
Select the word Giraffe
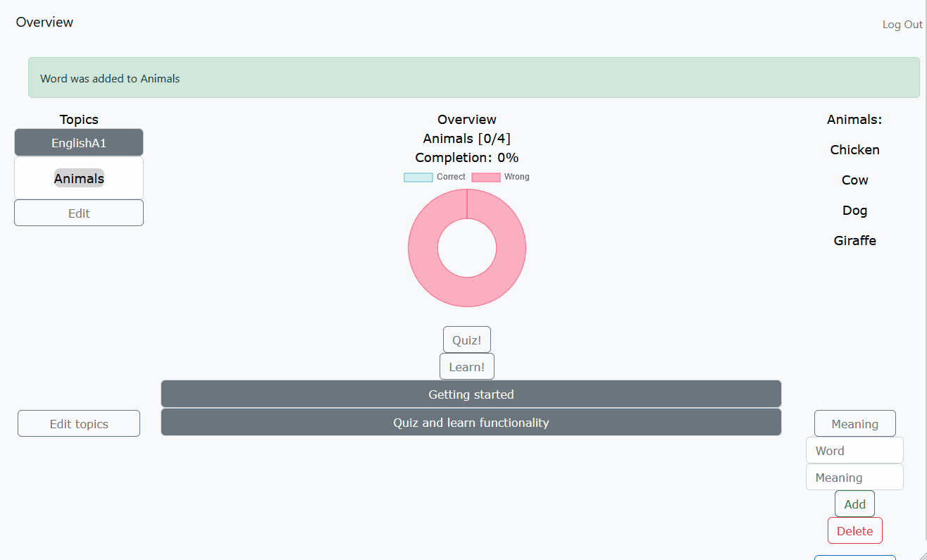click(x=854, y=241)
